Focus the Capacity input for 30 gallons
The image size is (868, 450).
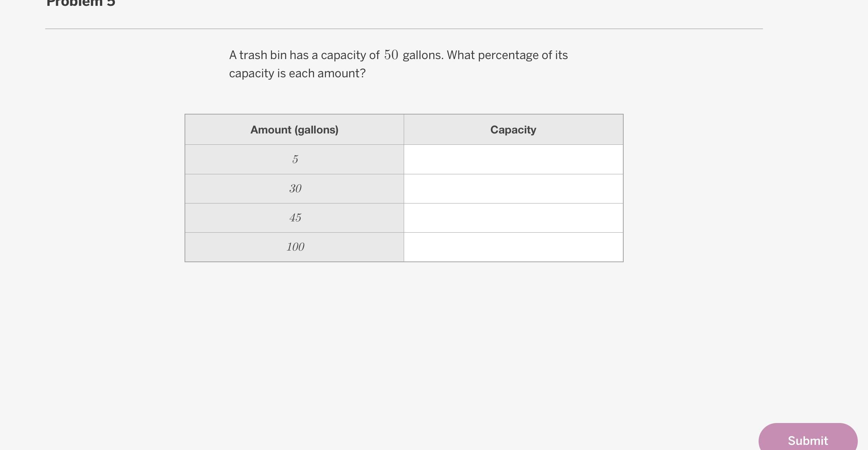point(513,189)
